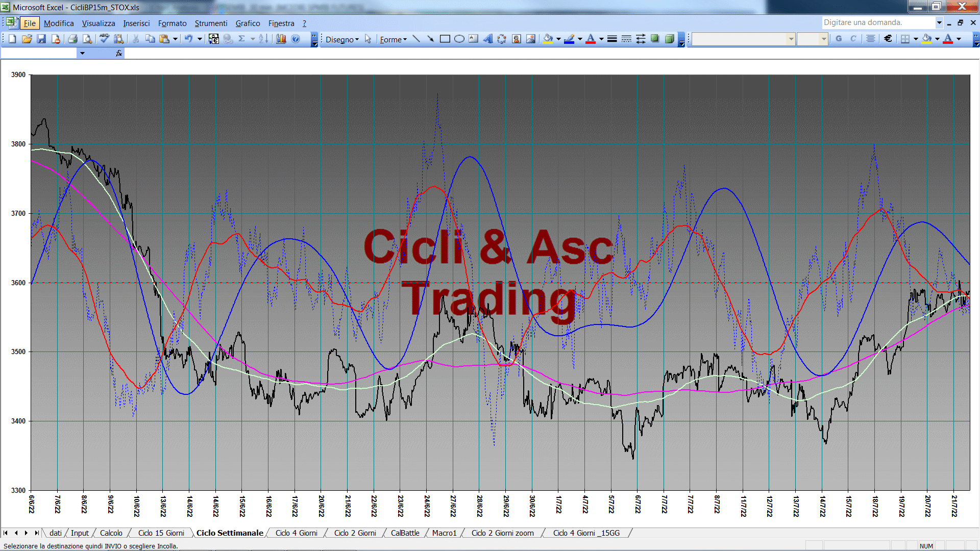Expand the Undo history dropdown arrow
Viewport: 980px width, 551px height.
(200, 39)
